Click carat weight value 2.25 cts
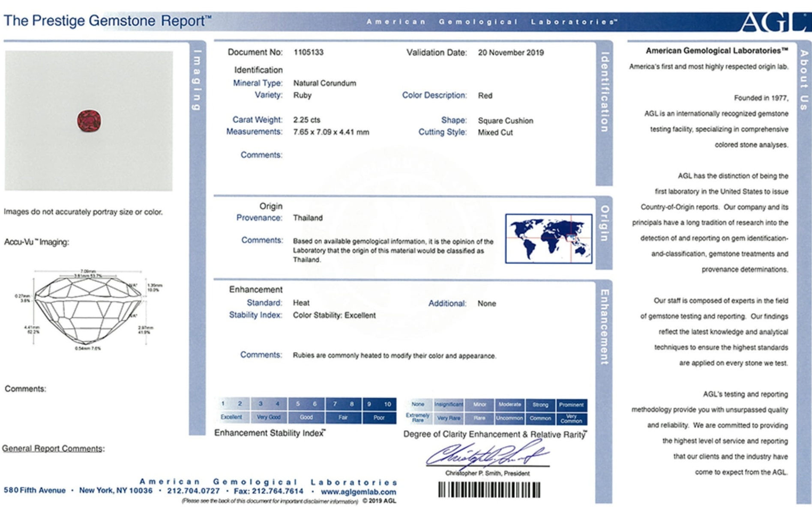 pos(307,120)
